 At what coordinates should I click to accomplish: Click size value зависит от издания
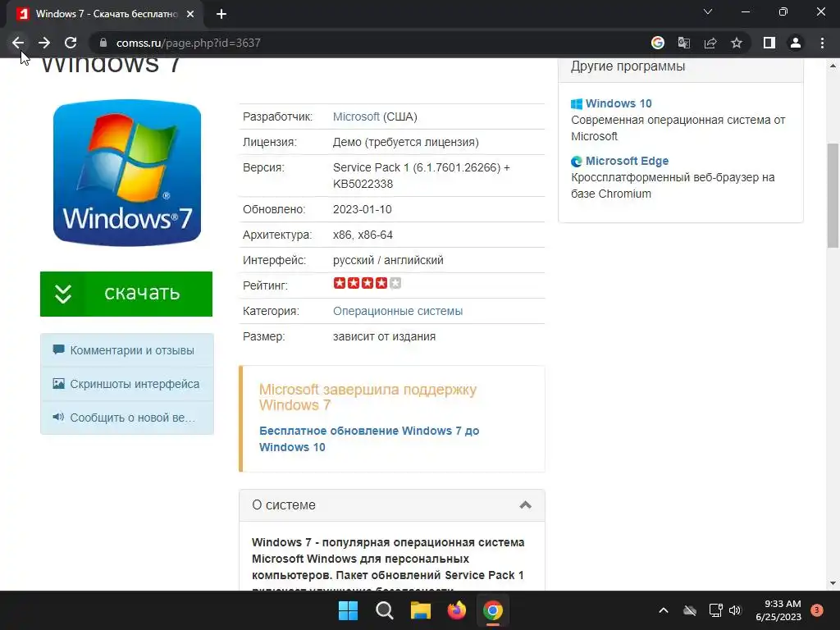click(384, 336)
